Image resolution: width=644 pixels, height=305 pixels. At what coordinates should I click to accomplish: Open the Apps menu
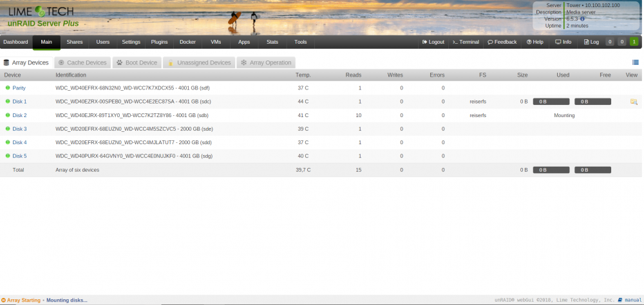(x=244, y=42)
